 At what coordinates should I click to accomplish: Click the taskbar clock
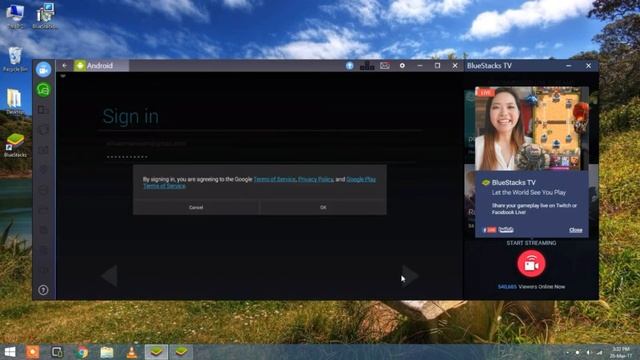pyautogui.click(x=621, y=352)
